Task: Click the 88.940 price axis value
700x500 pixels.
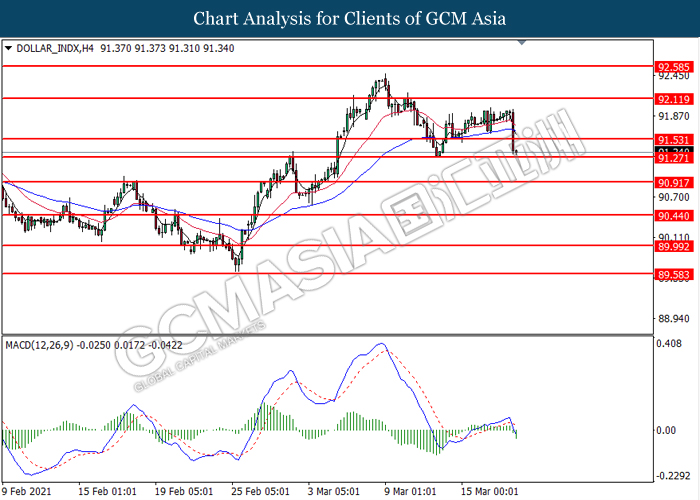Action: [x=674, y=319]
